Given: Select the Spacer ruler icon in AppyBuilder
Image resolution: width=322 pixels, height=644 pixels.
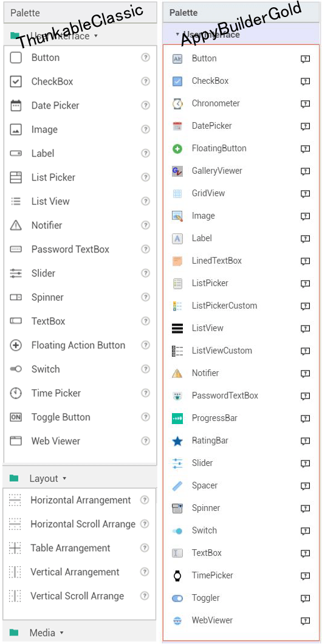Looking at the screenshot, I should point(177,486).
